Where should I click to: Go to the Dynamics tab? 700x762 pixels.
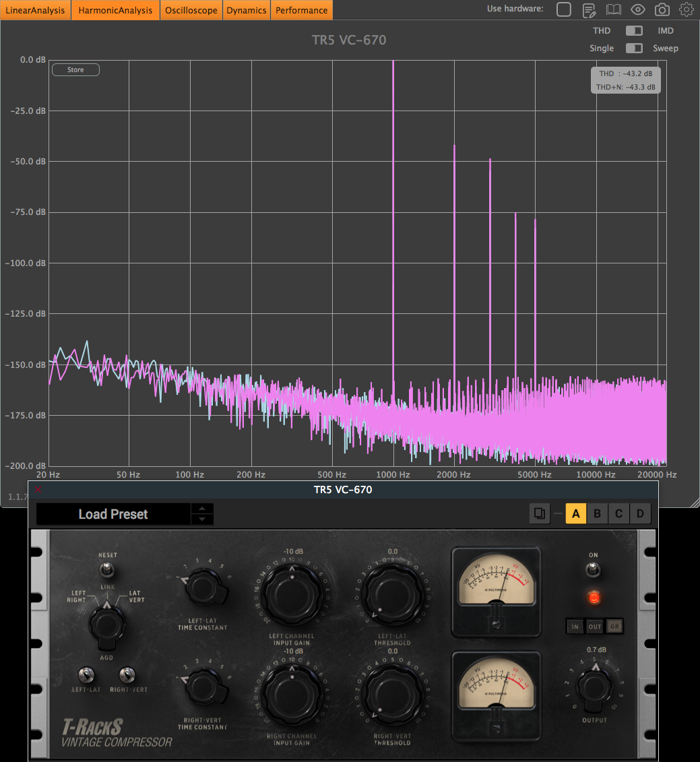pos(247,10)
